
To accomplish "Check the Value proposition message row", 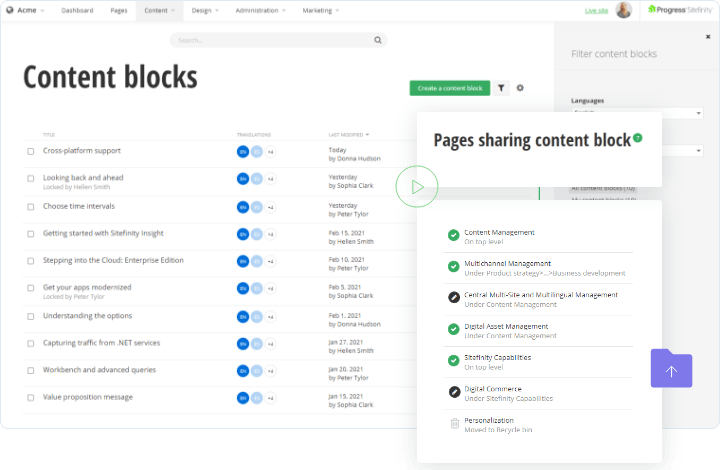I will [x=31, y=398].
